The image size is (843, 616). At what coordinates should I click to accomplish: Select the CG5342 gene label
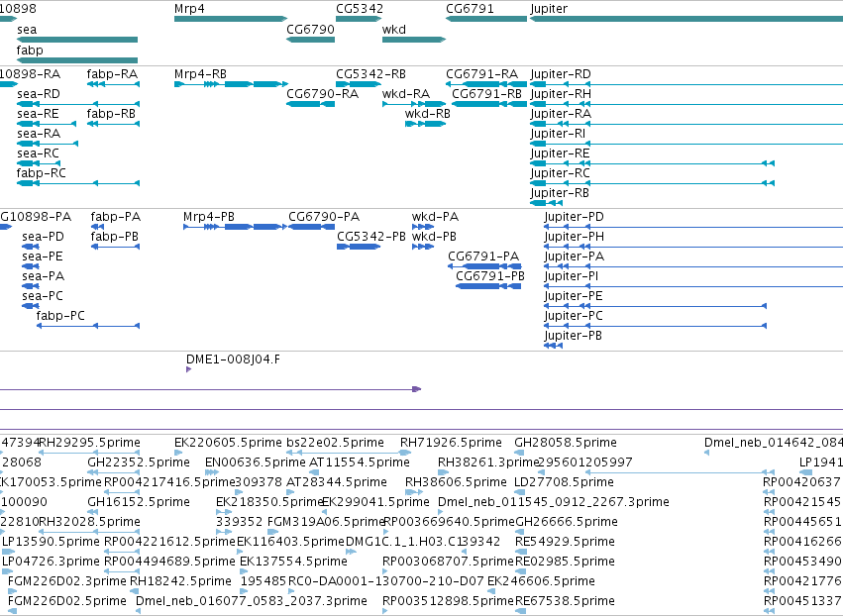(x=360, y=9)
